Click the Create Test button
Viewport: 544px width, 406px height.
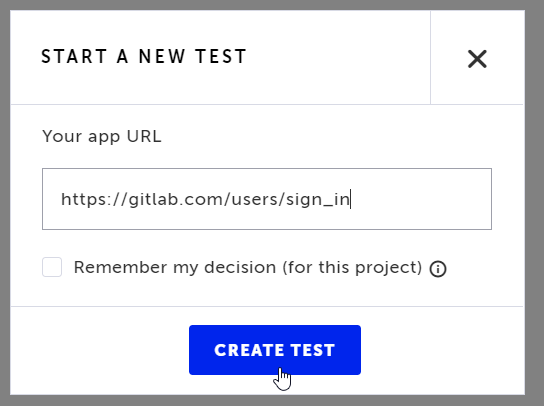coord(275,350)
